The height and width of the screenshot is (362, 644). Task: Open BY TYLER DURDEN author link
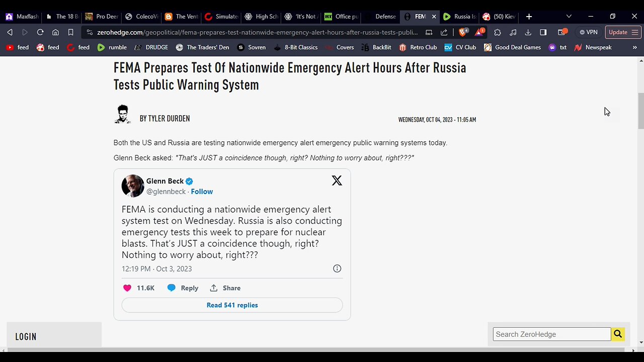pos(165,119)
